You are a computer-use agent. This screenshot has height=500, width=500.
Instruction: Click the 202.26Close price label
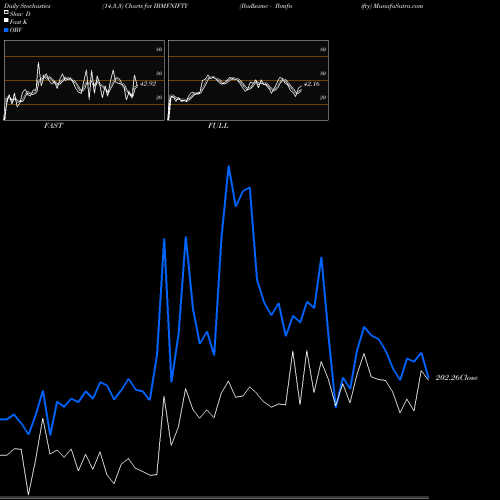(x=457, y=378)
